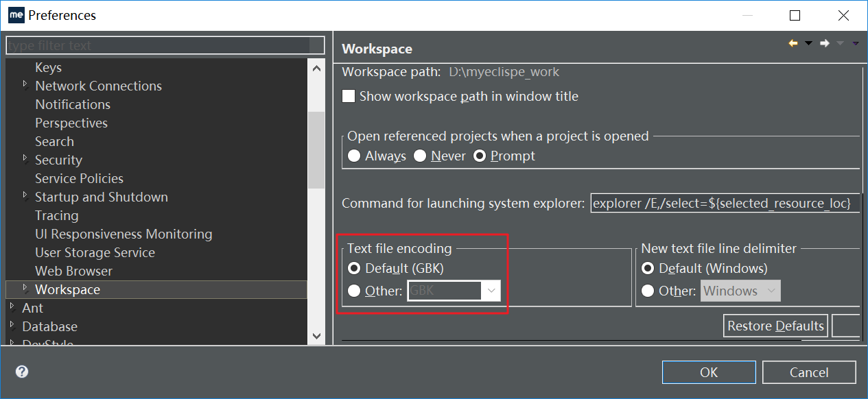Open the back history dropdown arrow
This screenshot has width=868, height=399.
coord(808,43)
